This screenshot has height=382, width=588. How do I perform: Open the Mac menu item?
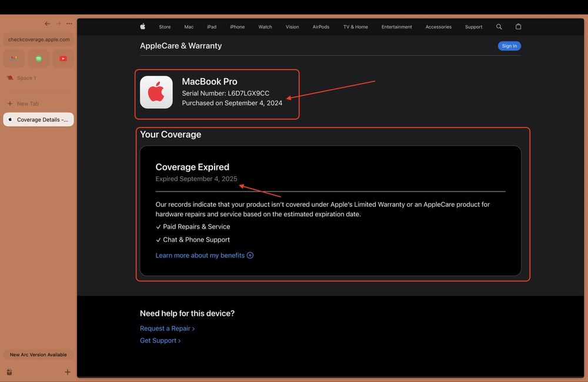coord(189,27)
